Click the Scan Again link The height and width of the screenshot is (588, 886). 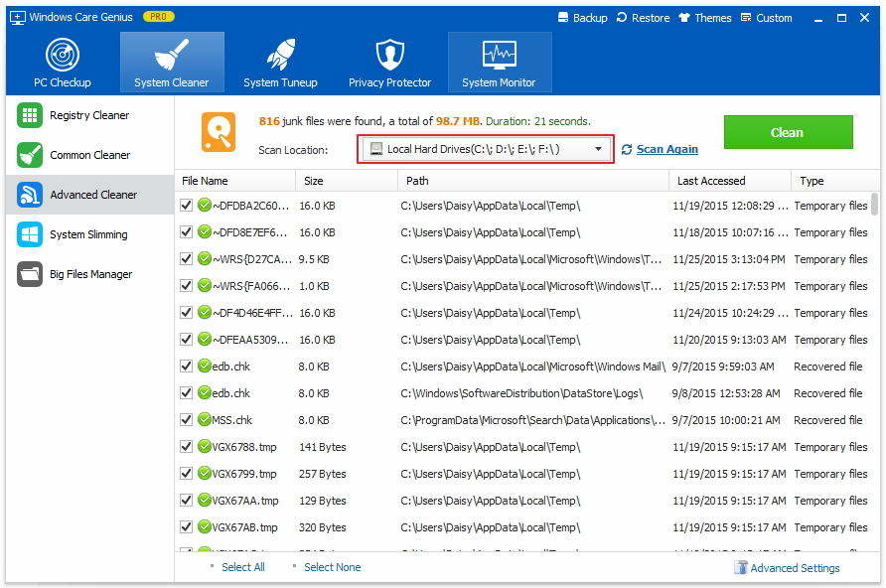coord(667,149)
